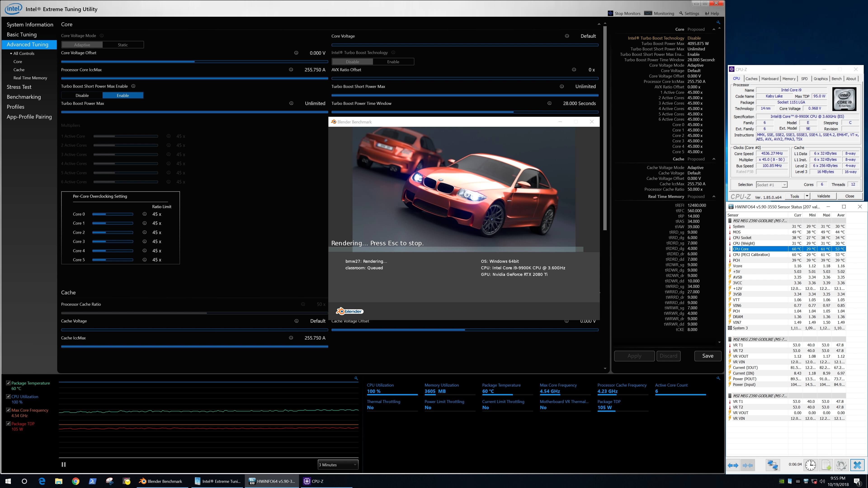The image size is (868, 488).
Task: Click the info icon next to Core Voltage Mode
Action: coord(101,36)
